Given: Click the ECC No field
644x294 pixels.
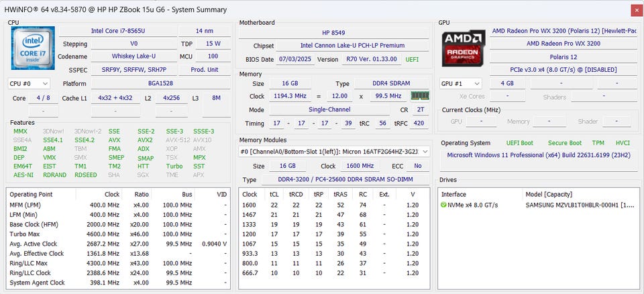Looking at the screenshot, I should [x=418, y=166].
